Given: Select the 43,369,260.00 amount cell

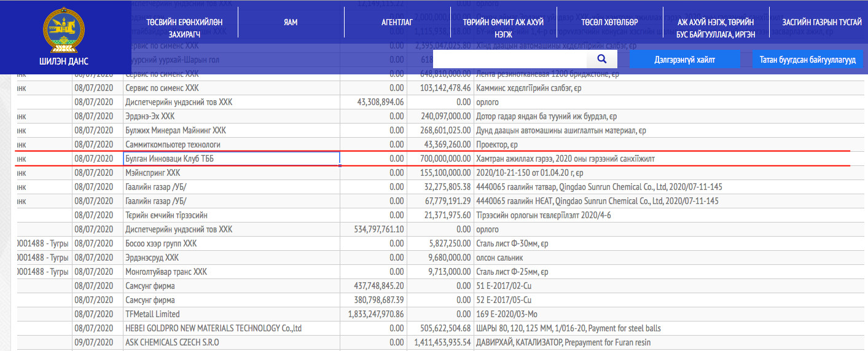Looking at the screenshot, I should pos(440,144).
